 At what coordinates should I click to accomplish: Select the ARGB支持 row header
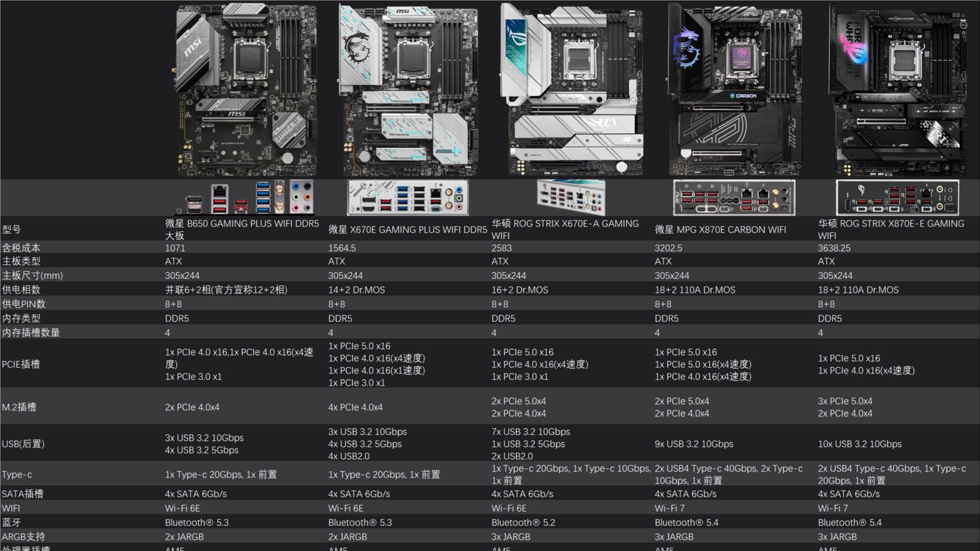[23, 537]
